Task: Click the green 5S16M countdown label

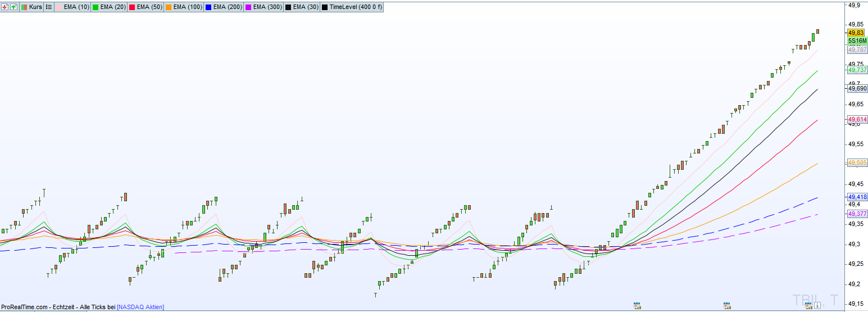Action: point(857,41)
